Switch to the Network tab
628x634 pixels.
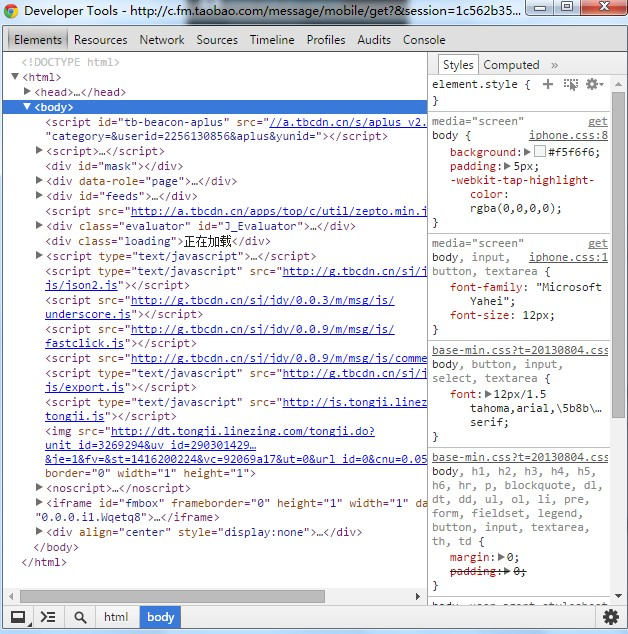[161, 40]
